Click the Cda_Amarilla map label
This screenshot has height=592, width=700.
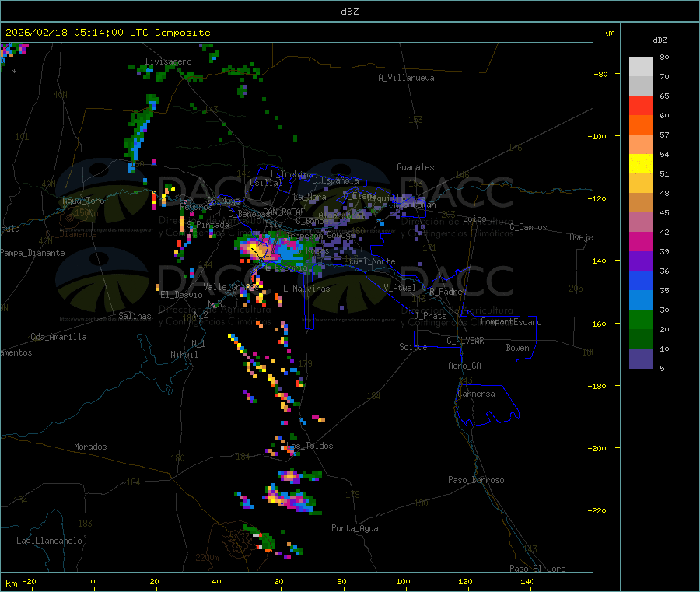click(x=58, y=337)
